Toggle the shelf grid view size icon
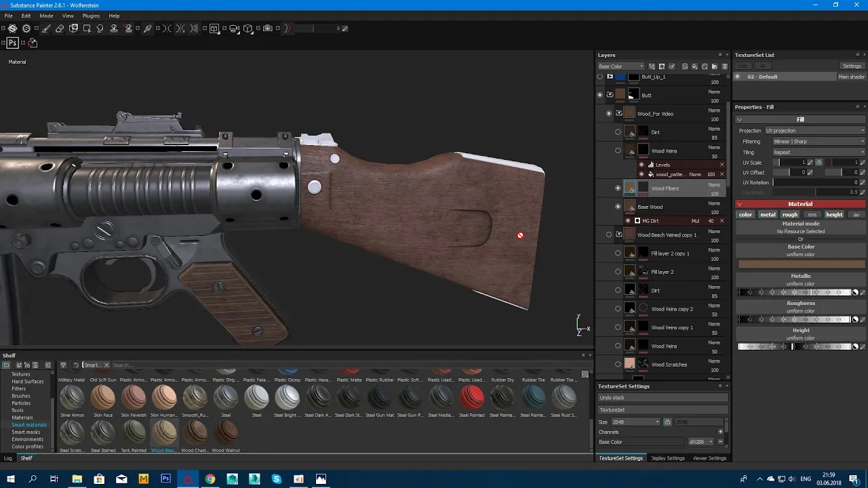The height and width of the screenshot is (488, 868). tap(585, 374)
